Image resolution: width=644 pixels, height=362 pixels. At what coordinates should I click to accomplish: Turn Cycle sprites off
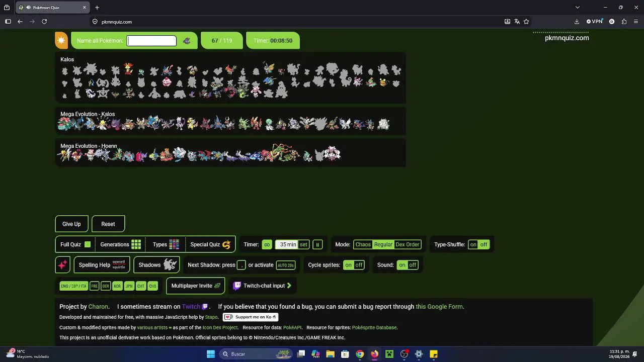[x=359, y=265]
